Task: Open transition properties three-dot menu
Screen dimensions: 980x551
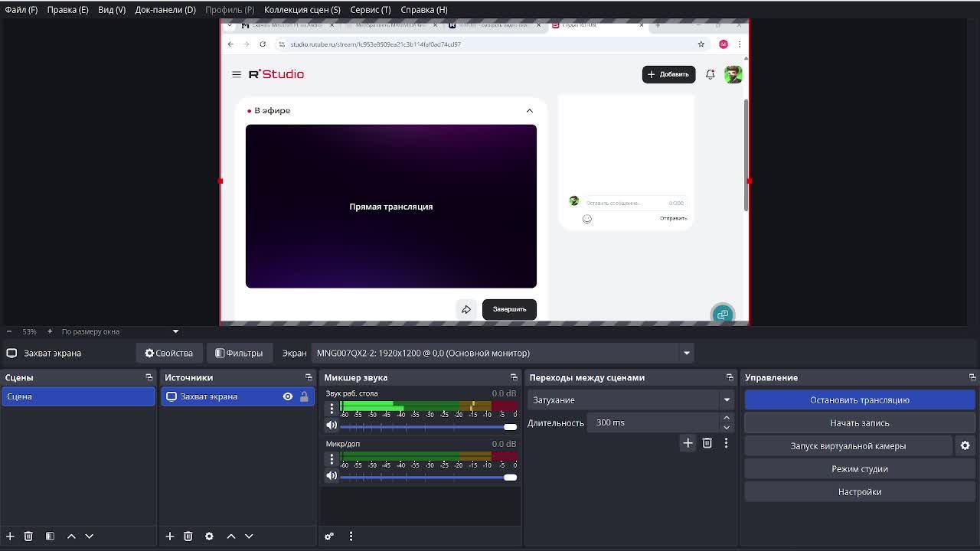Action: click(726, 443)
